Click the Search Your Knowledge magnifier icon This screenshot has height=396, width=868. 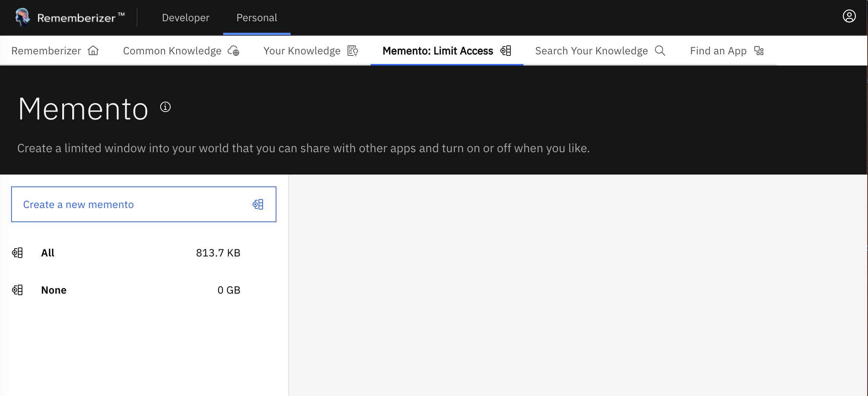tap(660, 51)
